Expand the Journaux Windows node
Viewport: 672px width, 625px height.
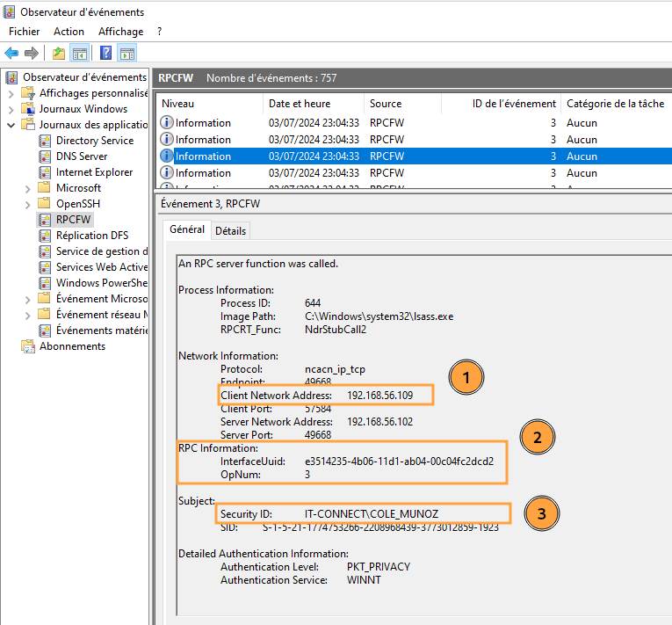click(11, 109)
